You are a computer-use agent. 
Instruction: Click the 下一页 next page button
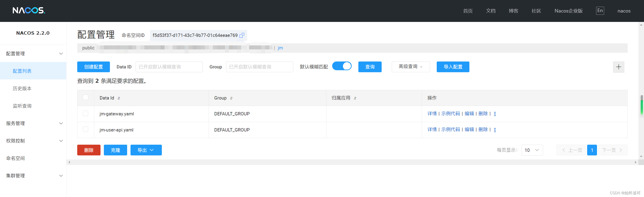click(x=613, y=150)
